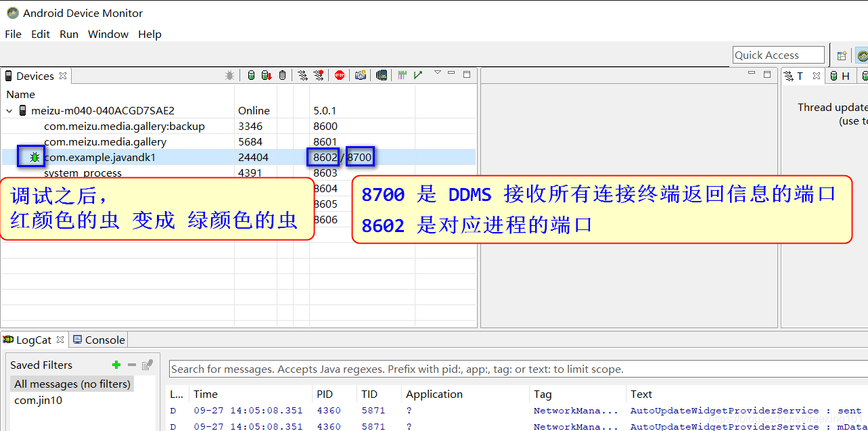Maximize the middle empty panel
868x431 pixels.
(x=767, y=74)
